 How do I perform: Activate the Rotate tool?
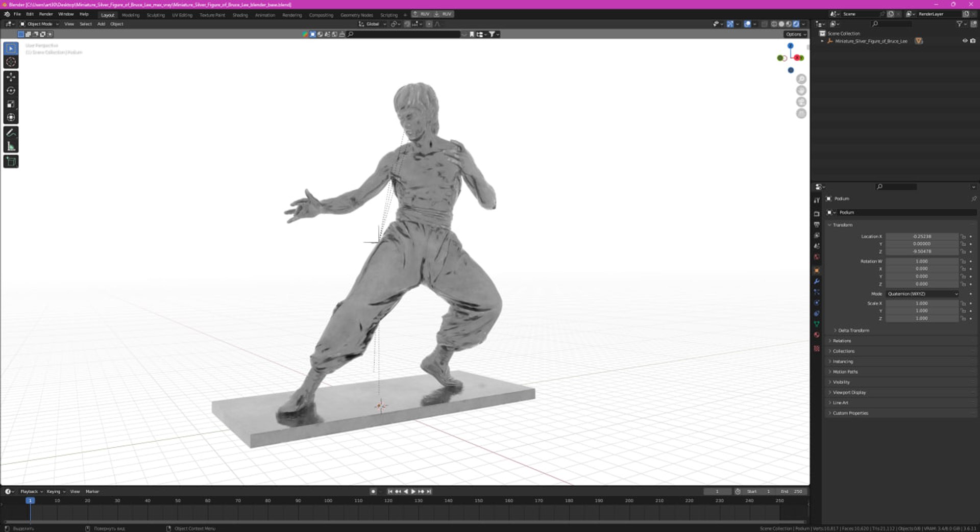click(11, 91)
